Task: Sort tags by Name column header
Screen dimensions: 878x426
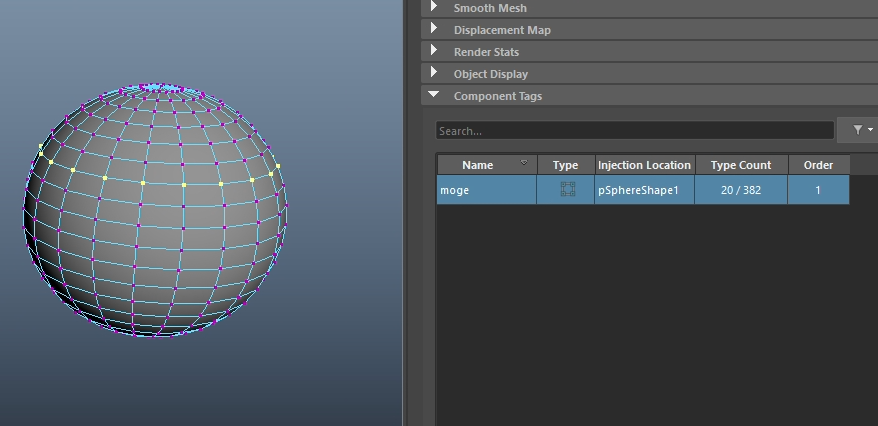Action: (x=487, y=165)
